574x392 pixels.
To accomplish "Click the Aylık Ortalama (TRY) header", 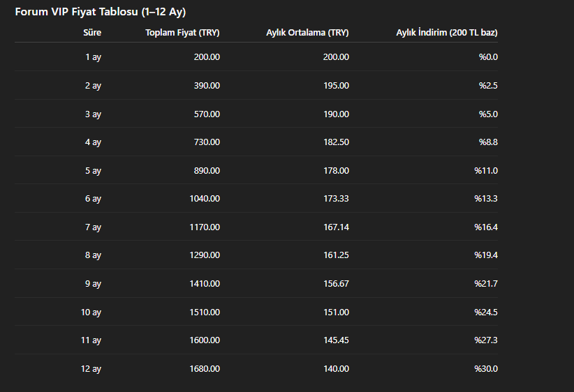I will coord(307,33).
